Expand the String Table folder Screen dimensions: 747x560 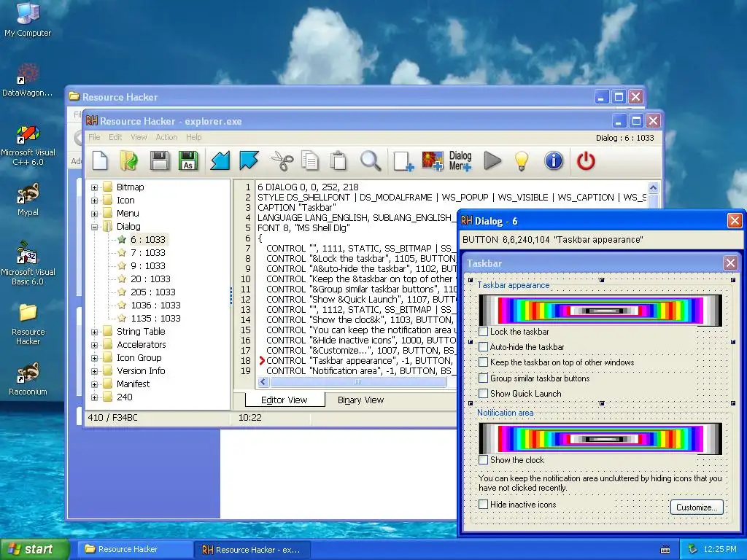[94, 332]
